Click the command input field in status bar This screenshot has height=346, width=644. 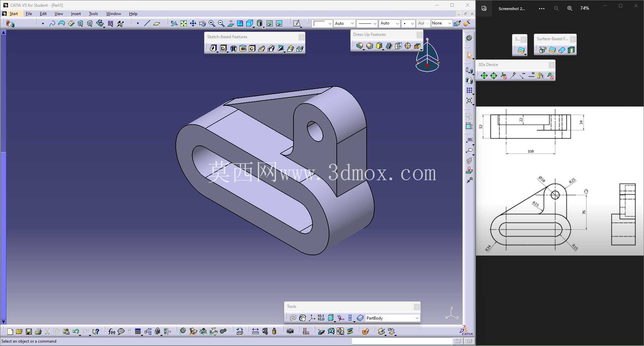(x=402, y=341)
